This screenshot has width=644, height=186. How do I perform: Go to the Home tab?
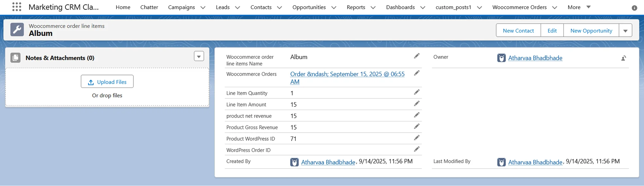(123, 7)
